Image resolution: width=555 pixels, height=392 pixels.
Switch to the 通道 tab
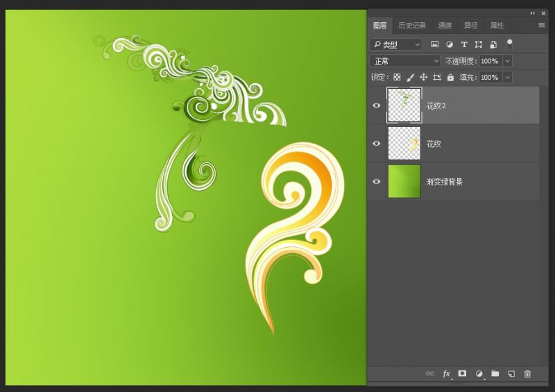[445, 26]
